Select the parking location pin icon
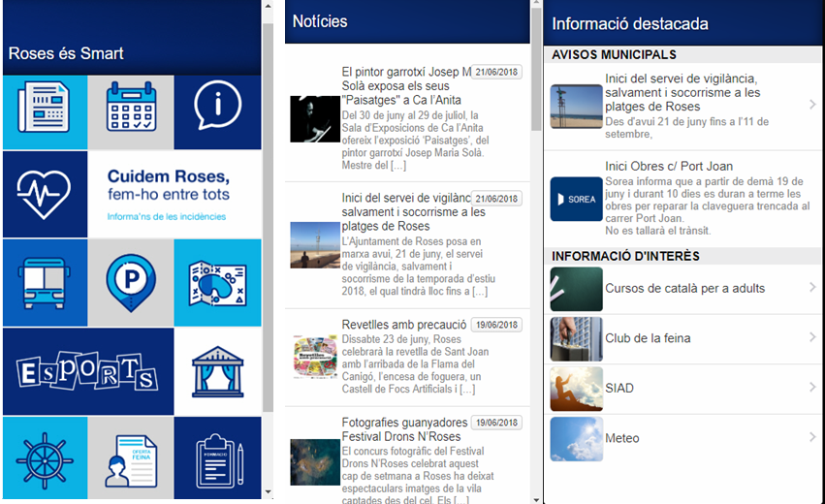Viewport: 825px width, 504px height. 131,282
